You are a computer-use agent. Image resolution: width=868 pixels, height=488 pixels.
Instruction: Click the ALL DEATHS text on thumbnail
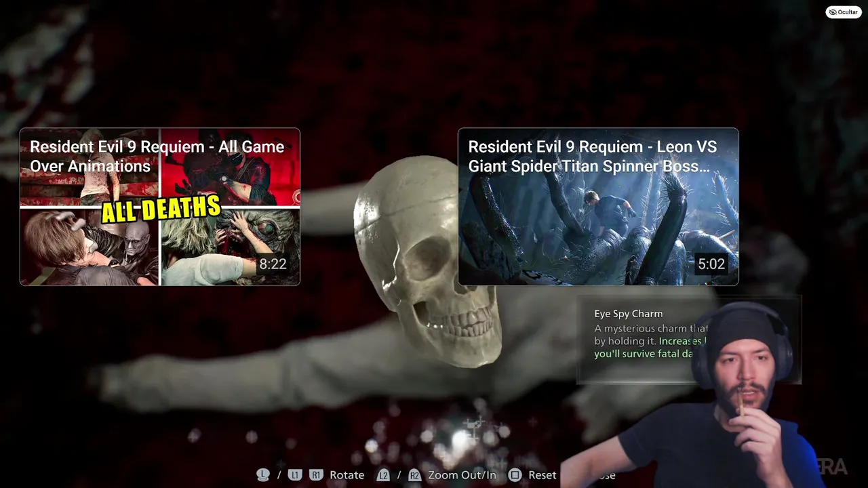(161, 208)
